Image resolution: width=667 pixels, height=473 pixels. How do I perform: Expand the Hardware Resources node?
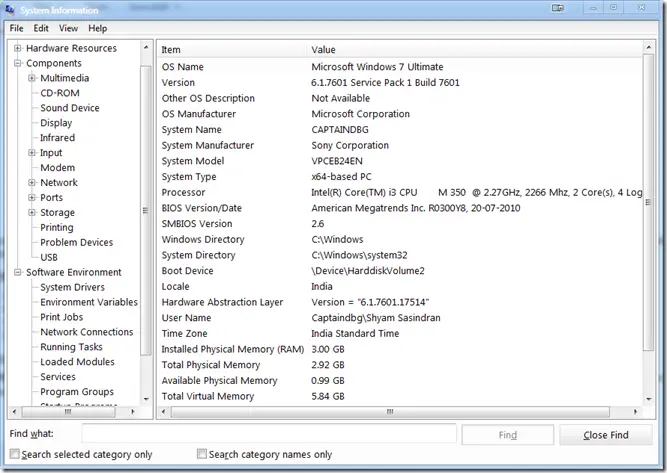tap(18, 48)
